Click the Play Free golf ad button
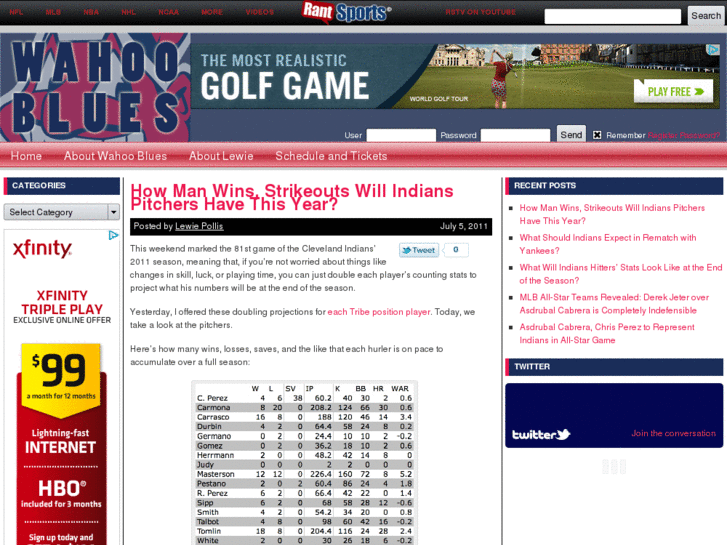This screenshot has height=545, width=727. pyautogui.click(x=673, y=91)
